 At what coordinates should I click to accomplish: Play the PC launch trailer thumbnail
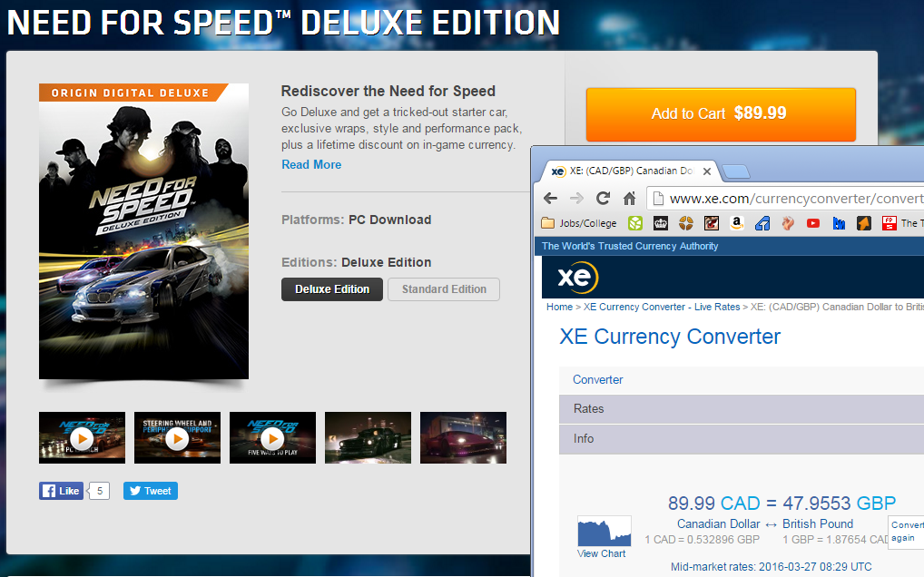pyautogui.click(x=82, y=437)
